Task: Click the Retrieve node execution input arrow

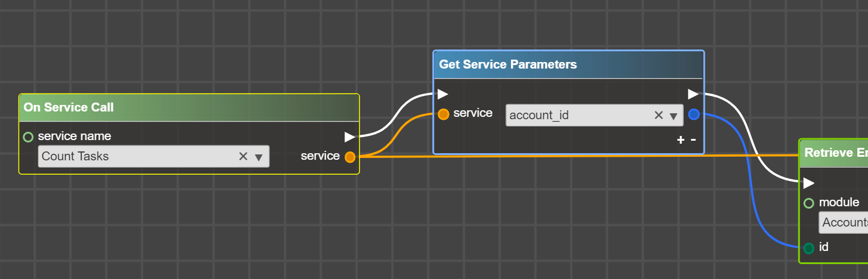Action: click(809, 183)
